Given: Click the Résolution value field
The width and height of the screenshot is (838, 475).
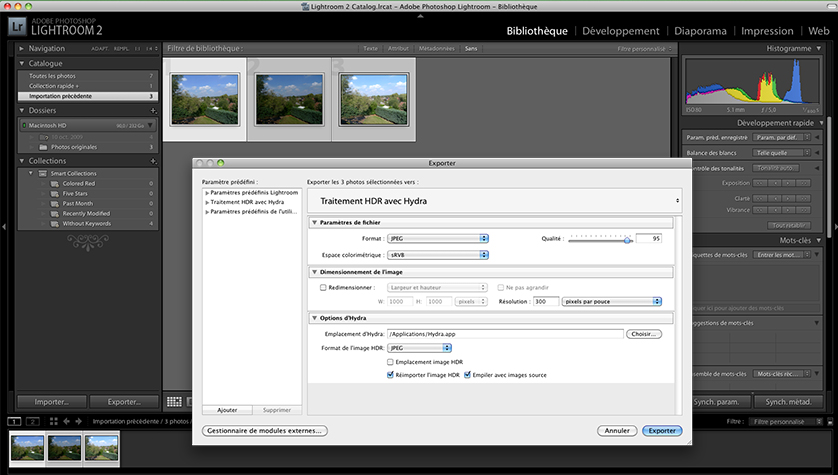Looking at the screenshot, I should click(x=546, y=301).
